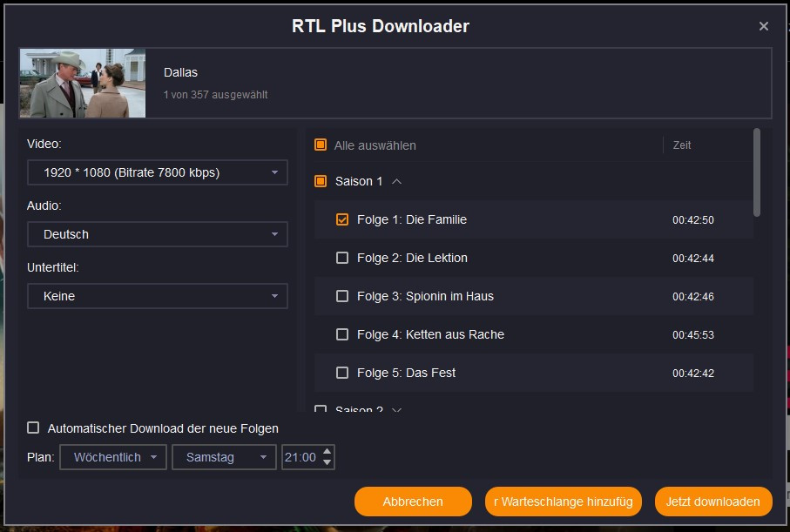The height and width of the screenshot is (532, 790).
Task: Increase the time with the up arrow
Action: [x=327, y=452]
